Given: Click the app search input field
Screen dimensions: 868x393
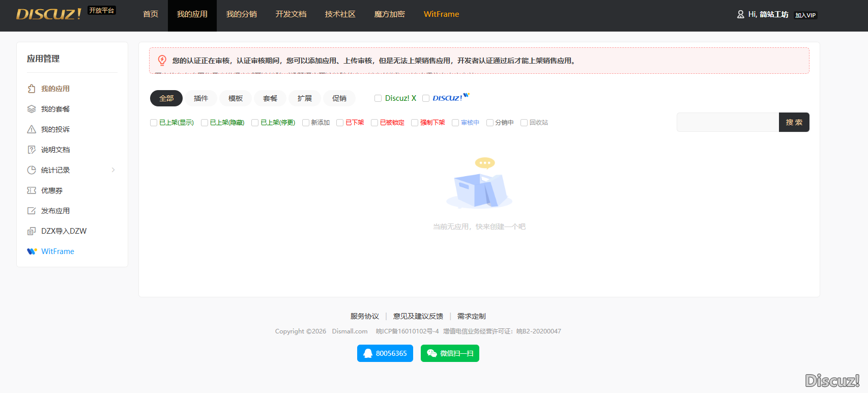Looking at the screenshot, I should [728, 122].
